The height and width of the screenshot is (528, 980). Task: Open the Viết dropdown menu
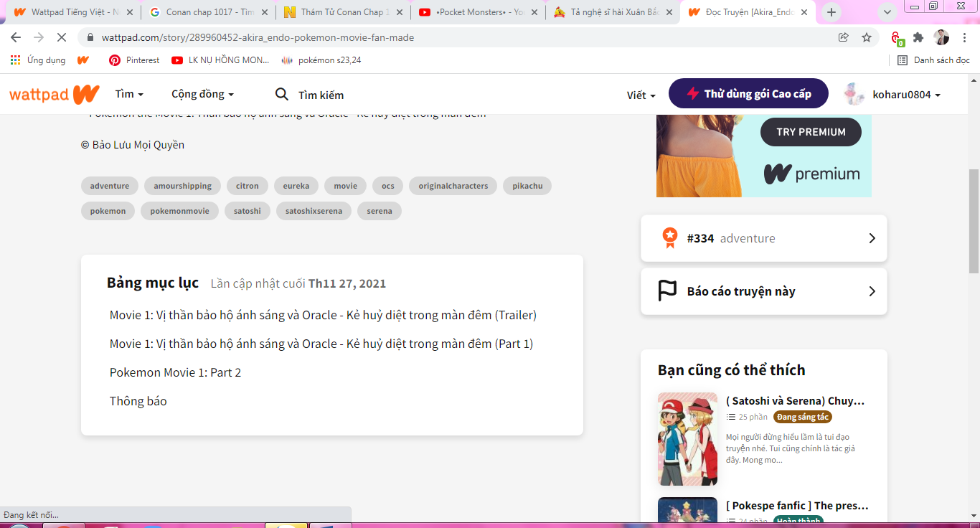[641, 95]
